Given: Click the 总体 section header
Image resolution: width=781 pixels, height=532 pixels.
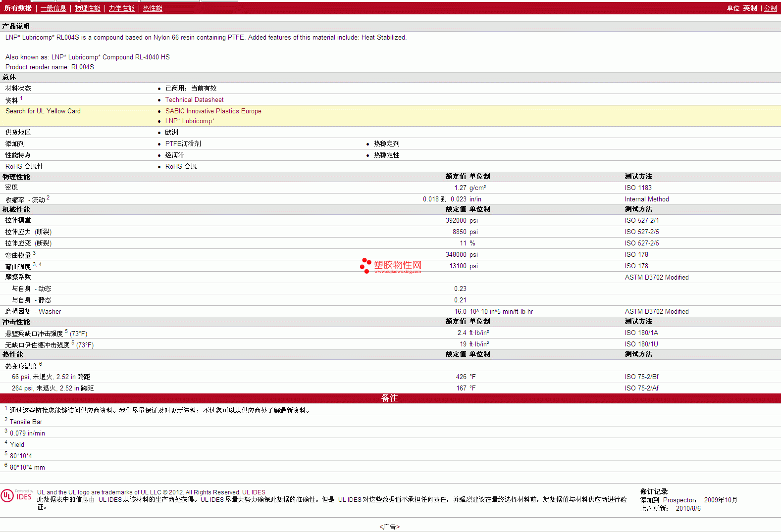Looking at the screenshot, I should coord(9,77).
